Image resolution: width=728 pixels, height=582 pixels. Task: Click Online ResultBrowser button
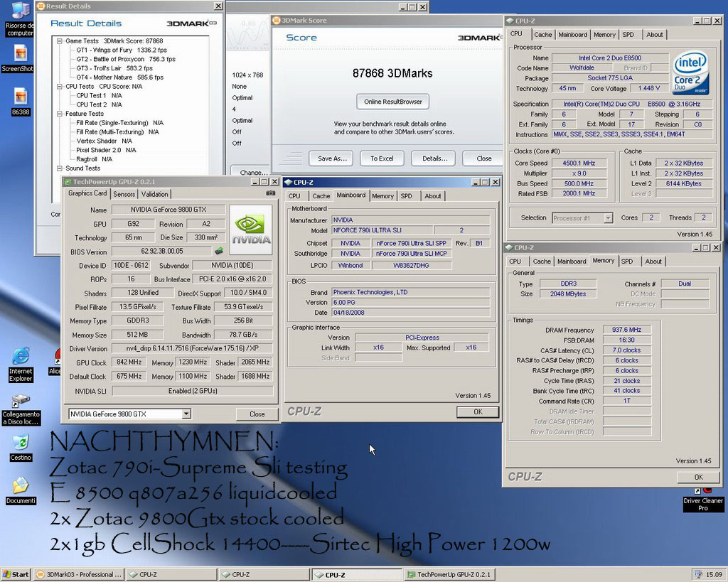(x=392, y=102)
